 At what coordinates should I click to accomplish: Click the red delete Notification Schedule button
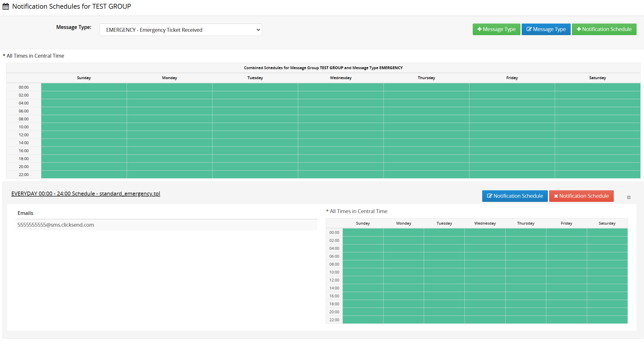tap(581, 196)
